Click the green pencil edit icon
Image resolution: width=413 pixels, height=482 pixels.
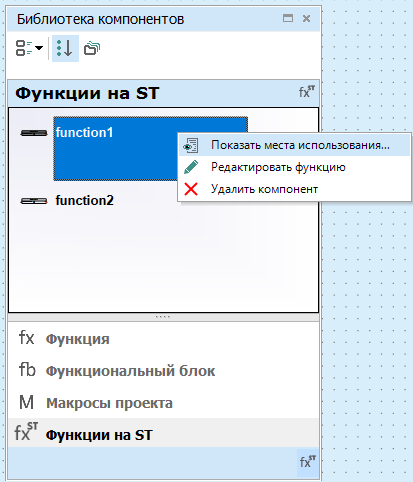[191, 167]
